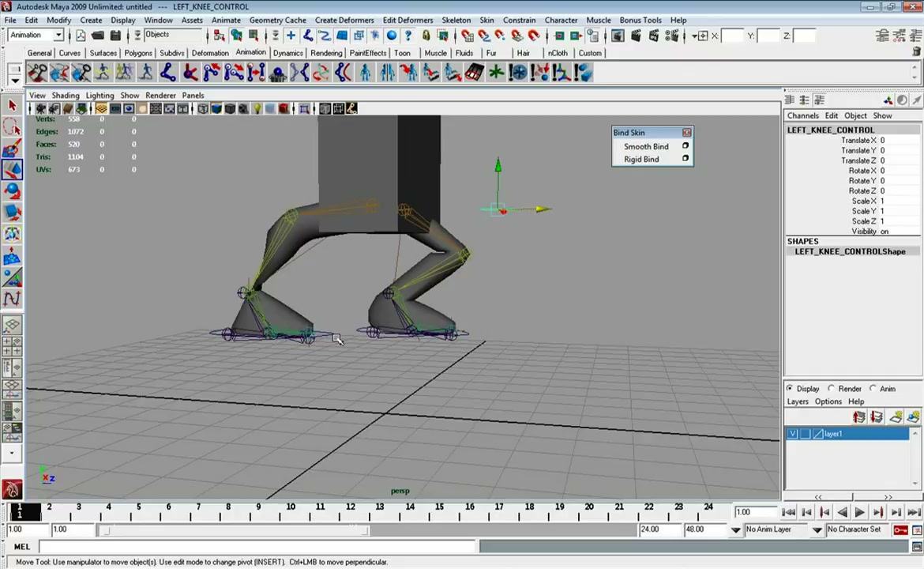Image resolution: width=924 pixels, height=569 pixels.
Task: Select the Anim radio button
Action: (873, 389)
